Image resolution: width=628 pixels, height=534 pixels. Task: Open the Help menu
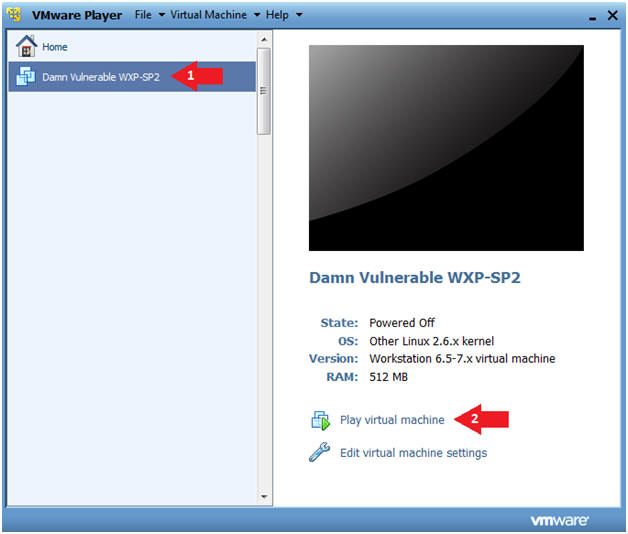click(277, 15)
